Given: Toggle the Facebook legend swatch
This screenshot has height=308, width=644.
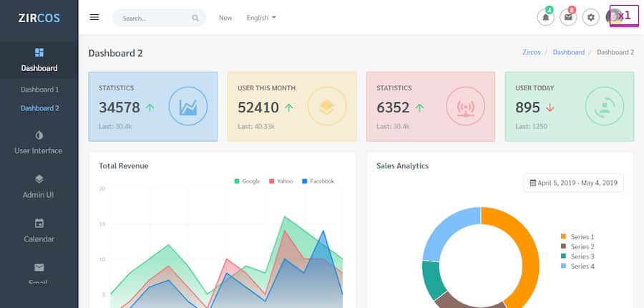Looking at the screenshot, I should pyautogui.click(x=305, y=181).
